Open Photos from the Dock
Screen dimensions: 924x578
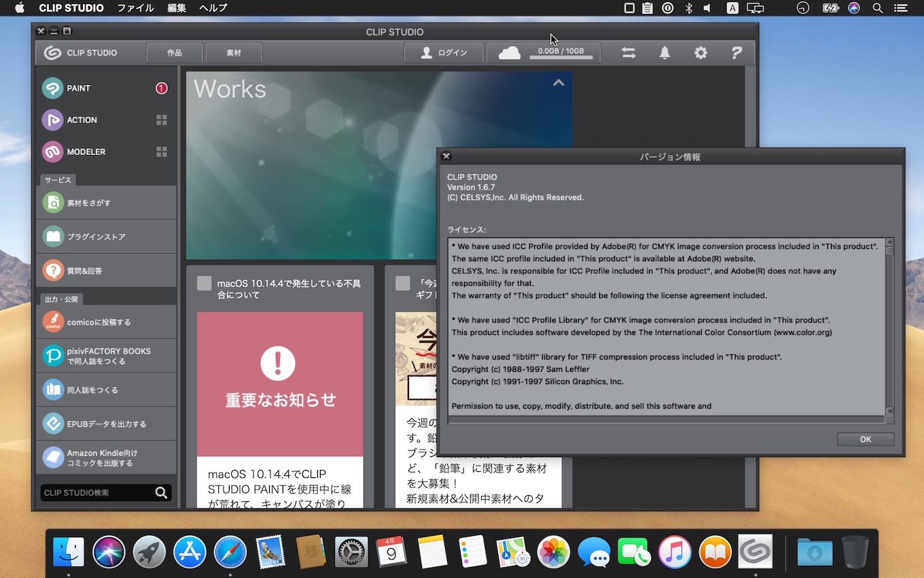tap(554, 551)
